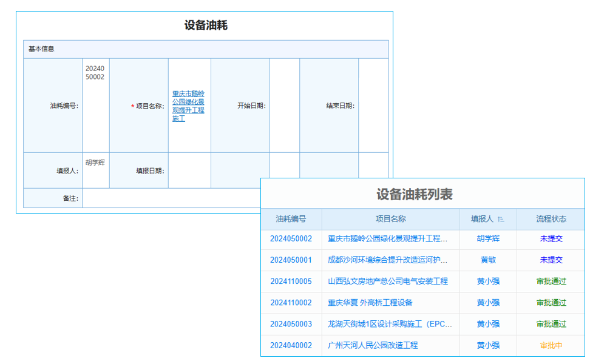The height and width of the screenshot is (364, 607).
Task: Open record 2024050001 from the list
Action: click(291, 260)
